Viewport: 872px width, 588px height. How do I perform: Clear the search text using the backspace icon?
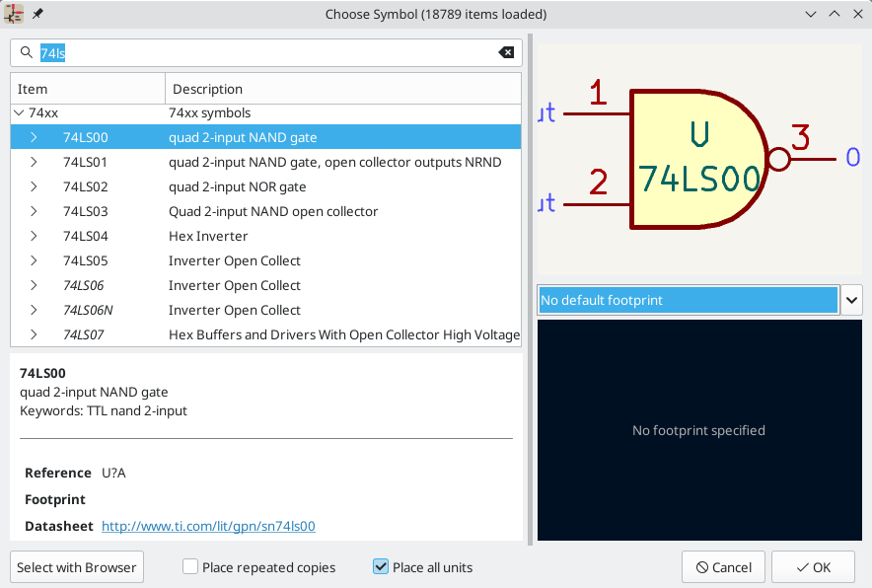point(505,52)
